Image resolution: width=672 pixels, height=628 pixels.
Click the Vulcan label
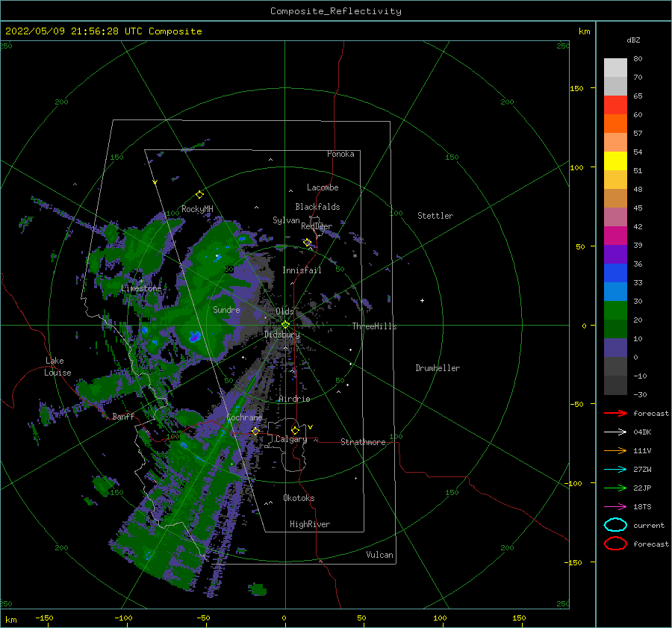click(380, 555)
